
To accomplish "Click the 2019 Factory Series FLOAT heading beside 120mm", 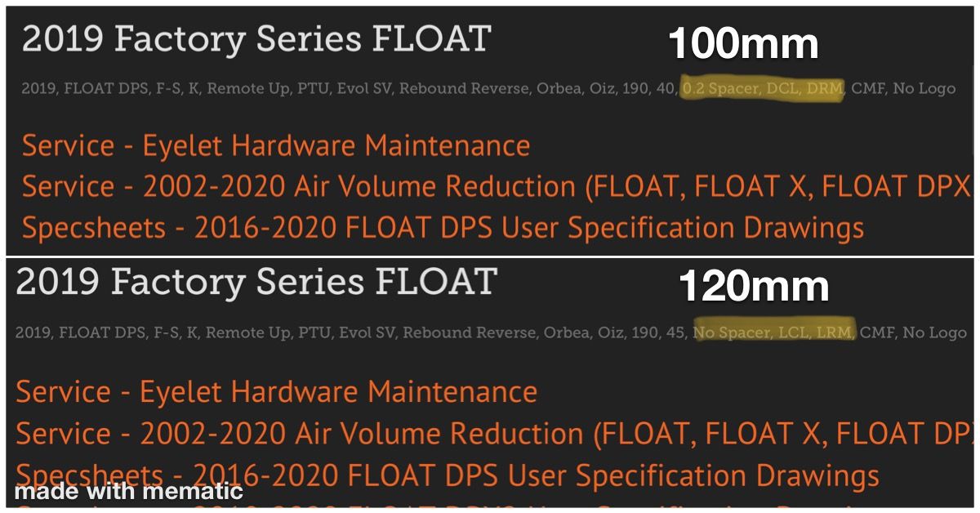I will (256, 282).
